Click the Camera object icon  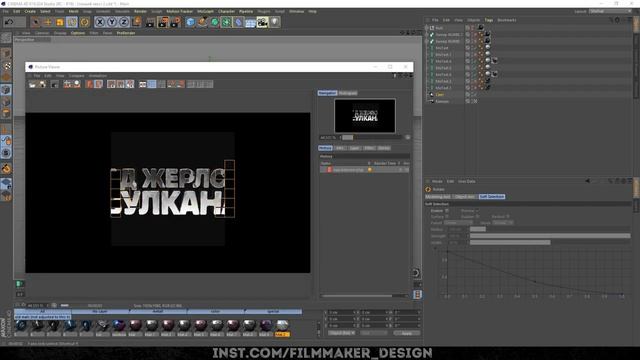click(262, 22)
